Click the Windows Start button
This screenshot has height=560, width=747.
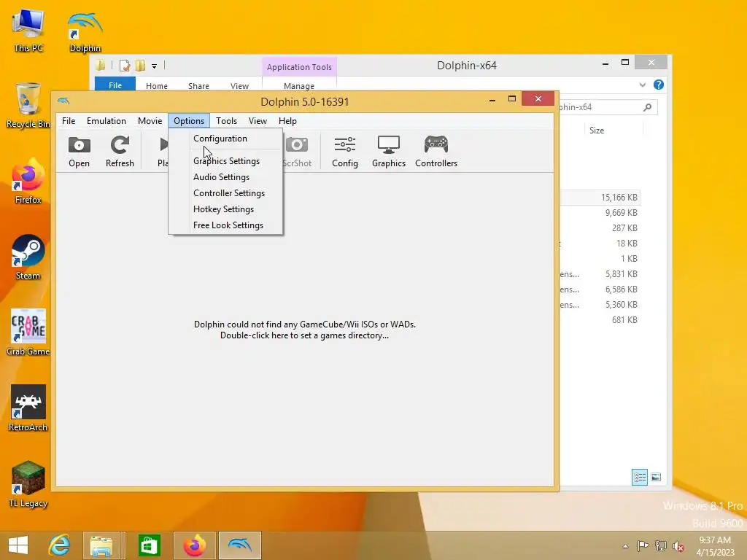point(18,545)
